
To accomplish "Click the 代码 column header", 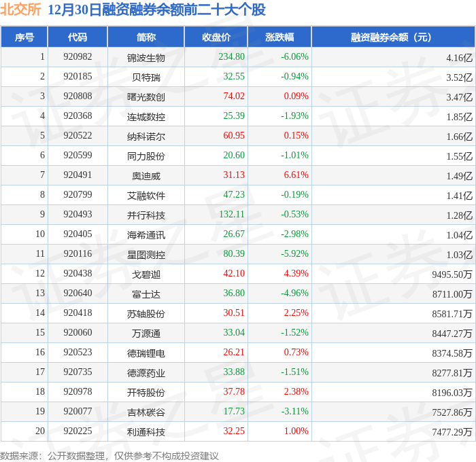I will 78,37.
